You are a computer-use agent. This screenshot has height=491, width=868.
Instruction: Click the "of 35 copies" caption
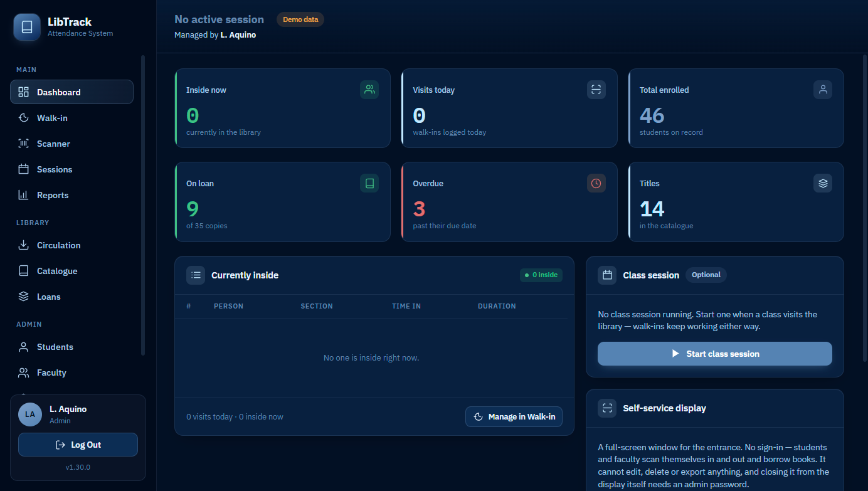tap(207, 226)
